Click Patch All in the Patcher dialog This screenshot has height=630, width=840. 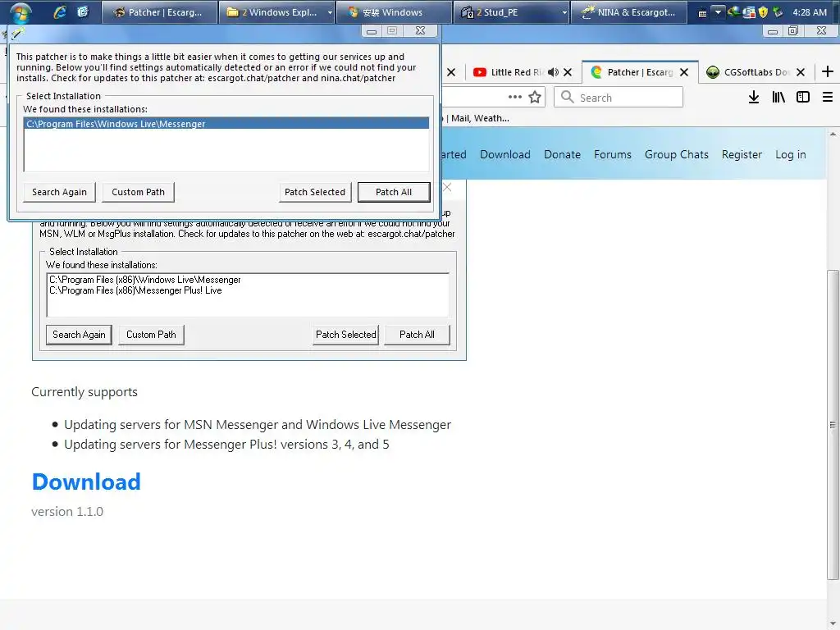pos(394,192)
